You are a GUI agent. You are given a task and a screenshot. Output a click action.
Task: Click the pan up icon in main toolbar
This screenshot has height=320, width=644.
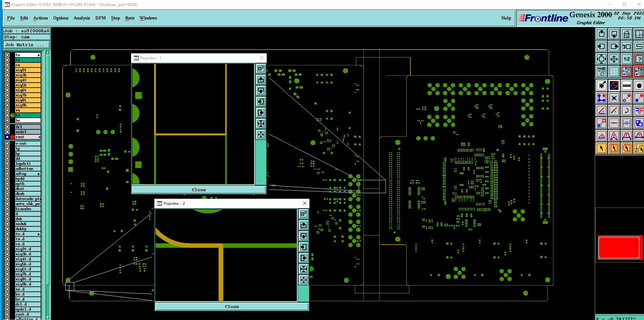tap(601, 34)
